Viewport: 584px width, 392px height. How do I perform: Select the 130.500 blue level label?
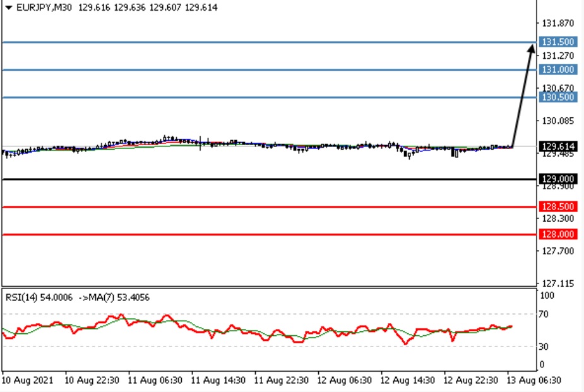pos(558,97)
